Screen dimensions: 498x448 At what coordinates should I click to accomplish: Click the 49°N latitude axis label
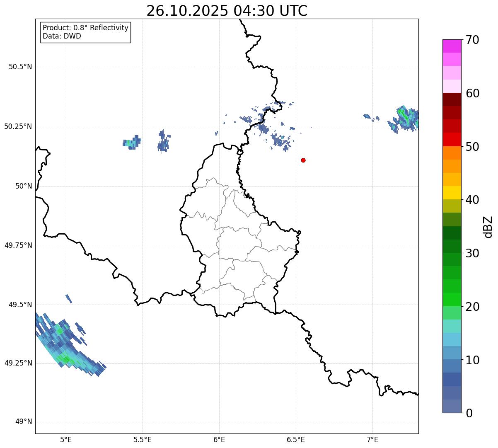24,422
